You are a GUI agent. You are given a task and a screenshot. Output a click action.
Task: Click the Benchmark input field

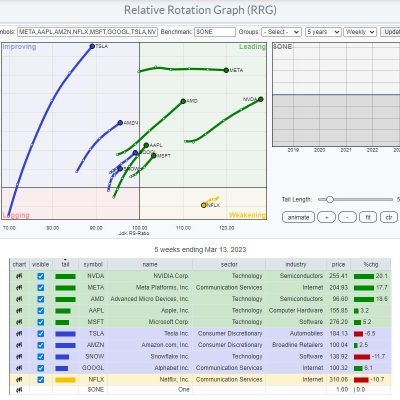coord(215,32)
